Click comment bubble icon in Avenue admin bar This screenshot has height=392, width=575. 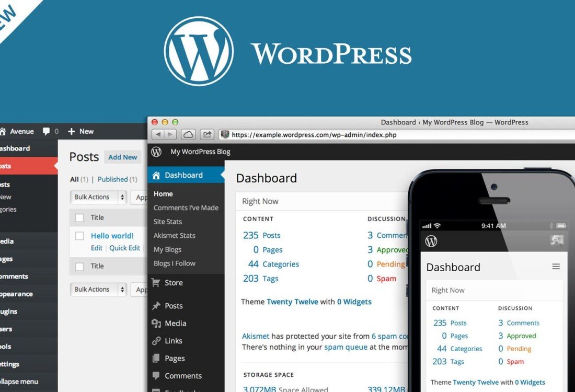46,131
